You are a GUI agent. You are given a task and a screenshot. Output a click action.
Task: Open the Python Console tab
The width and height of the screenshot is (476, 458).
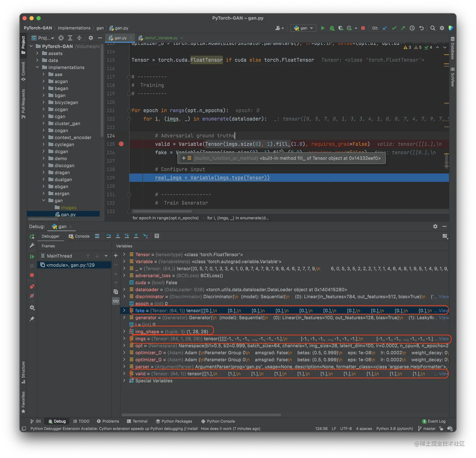218,421
